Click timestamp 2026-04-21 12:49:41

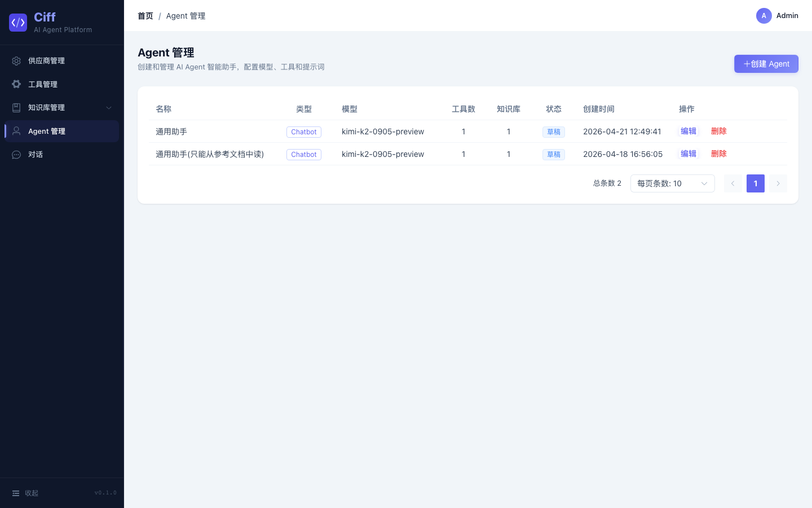(622, 132)
